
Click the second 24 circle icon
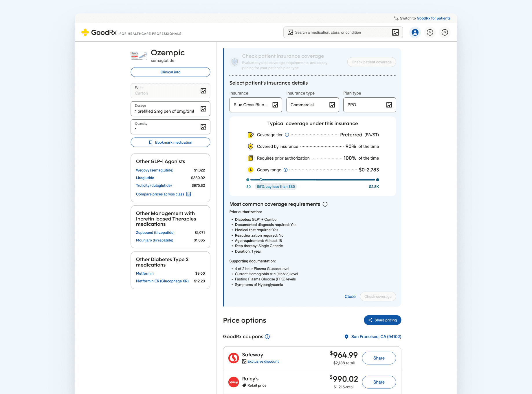click(445, 32)
